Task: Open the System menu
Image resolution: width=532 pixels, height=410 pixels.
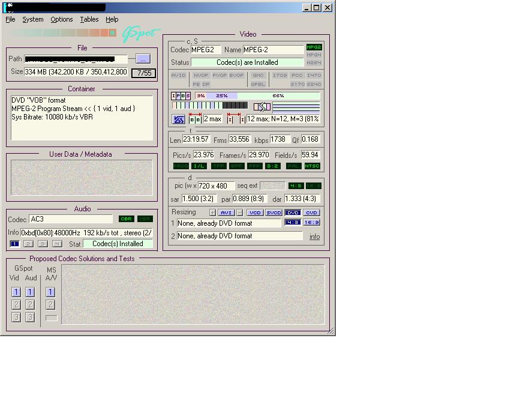Action: click(x=33, y=19)
